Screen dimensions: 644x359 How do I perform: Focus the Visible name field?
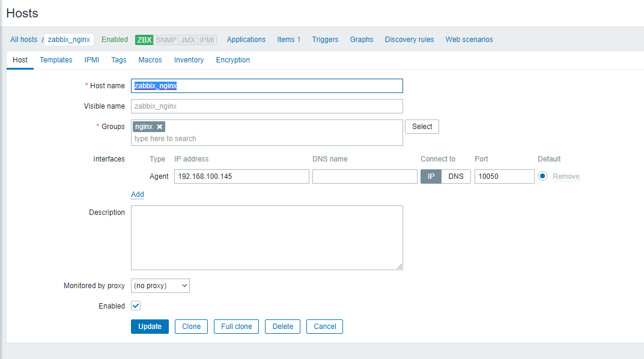[x=267, y=106]
